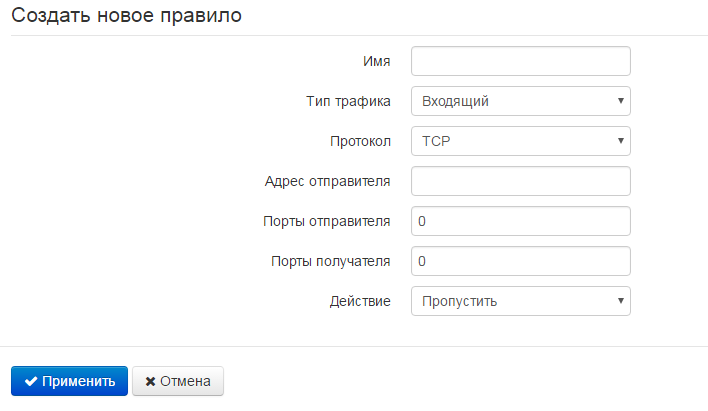Click the Действие label

pos(360,301)
